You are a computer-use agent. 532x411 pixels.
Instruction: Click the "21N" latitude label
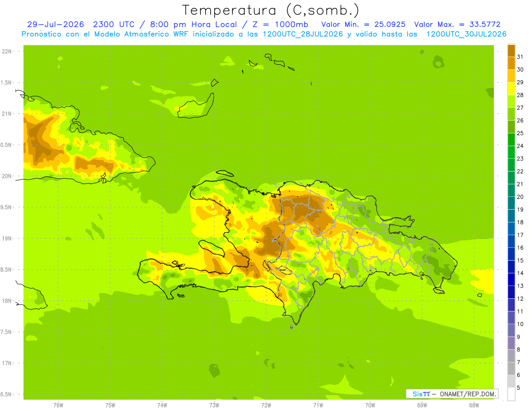7,114
